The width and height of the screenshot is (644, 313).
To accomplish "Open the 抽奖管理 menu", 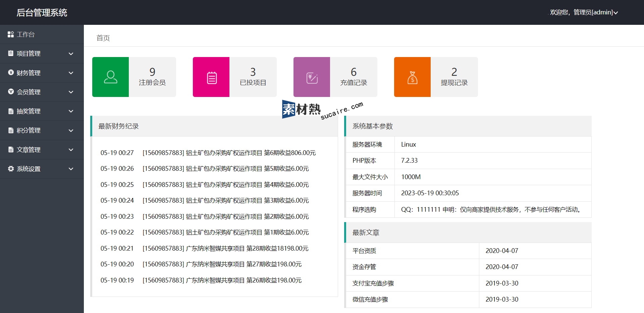I will pos(42,111).
